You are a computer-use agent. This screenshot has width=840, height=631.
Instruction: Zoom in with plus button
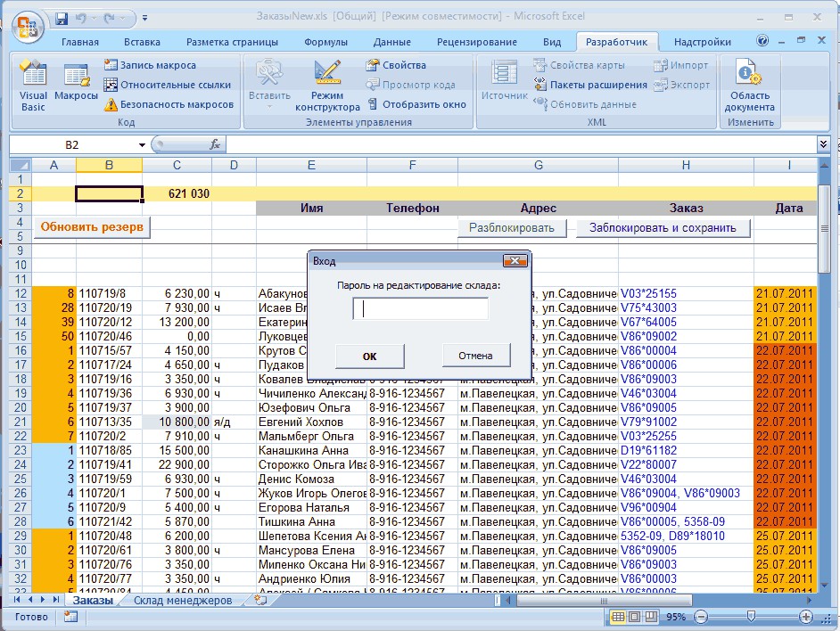coord(806,617)
